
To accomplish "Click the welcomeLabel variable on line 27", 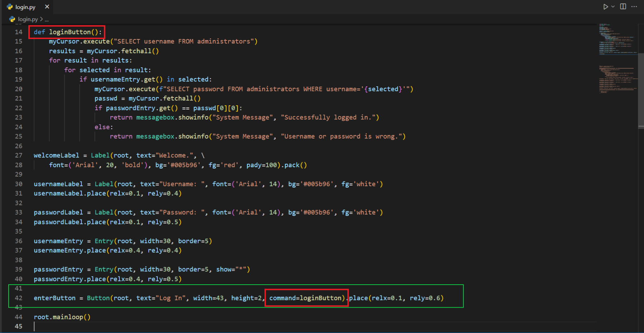I will (x=56, y=155).
